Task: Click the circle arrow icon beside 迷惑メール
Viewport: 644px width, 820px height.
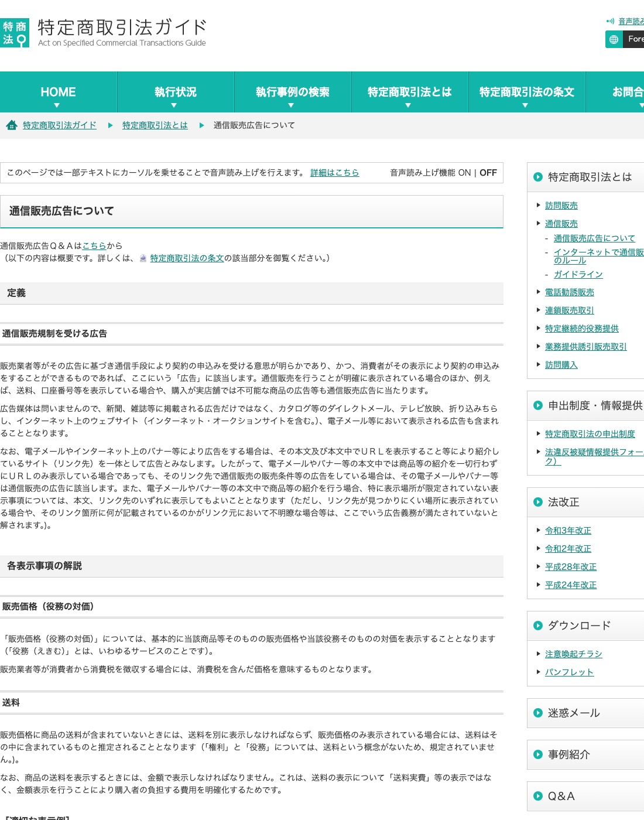Action: 538,713
